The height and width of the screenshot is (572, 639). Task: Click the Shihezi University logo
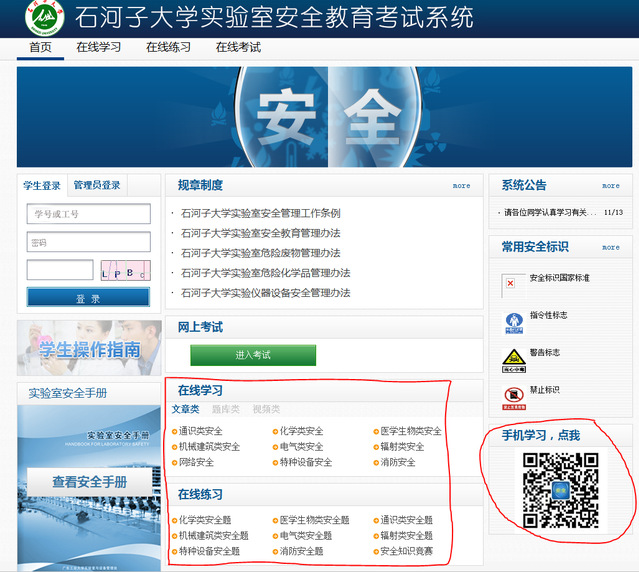(x=44, y=18)
